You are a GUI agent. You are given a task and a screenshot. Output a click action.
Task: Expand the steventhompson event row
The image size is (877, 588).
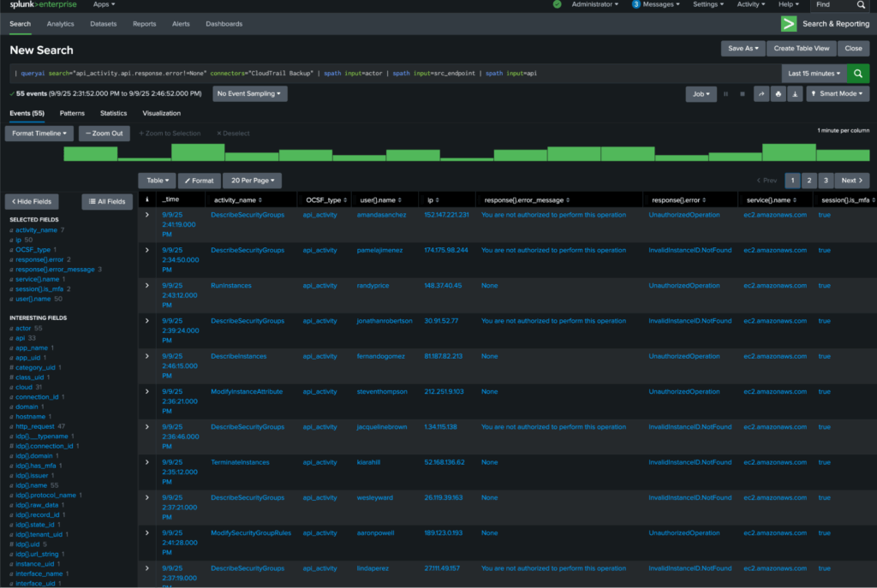point(147,391)
